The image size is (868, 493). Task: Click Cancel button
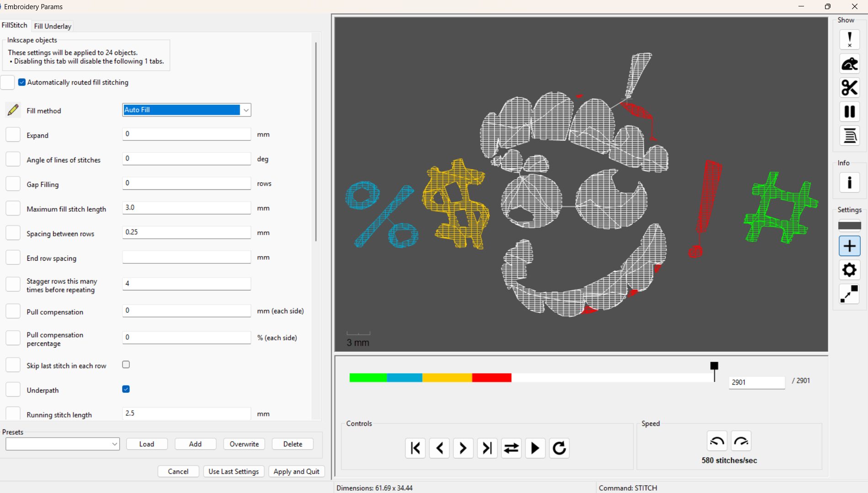(178, 472)
